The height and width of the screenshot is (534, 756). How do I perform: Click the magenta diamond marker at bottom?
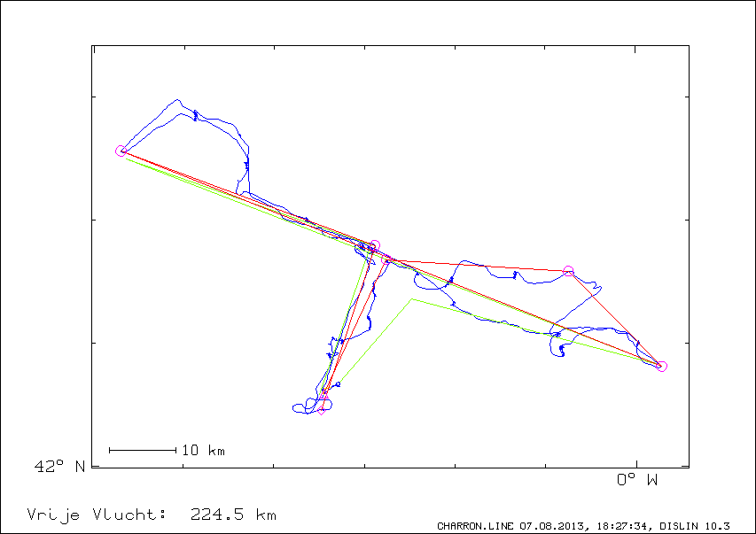click(x=322, y=410)
